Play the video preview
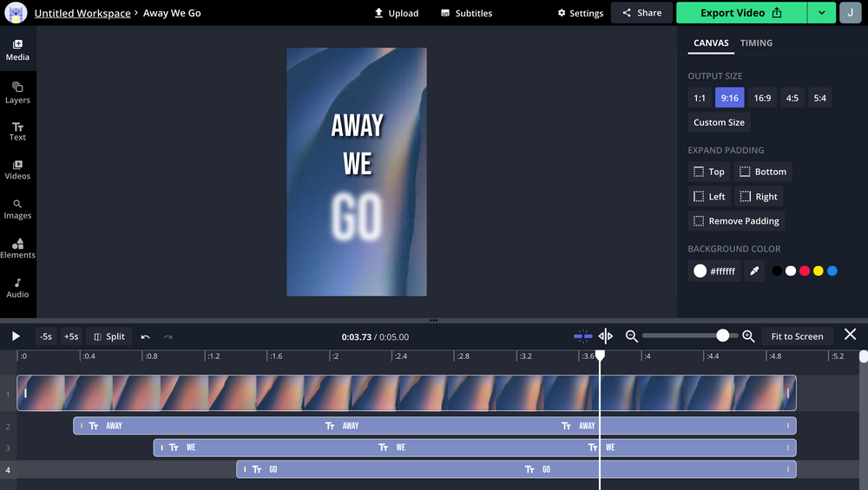Screen dimensions: 868x490 tap(16, 336)
